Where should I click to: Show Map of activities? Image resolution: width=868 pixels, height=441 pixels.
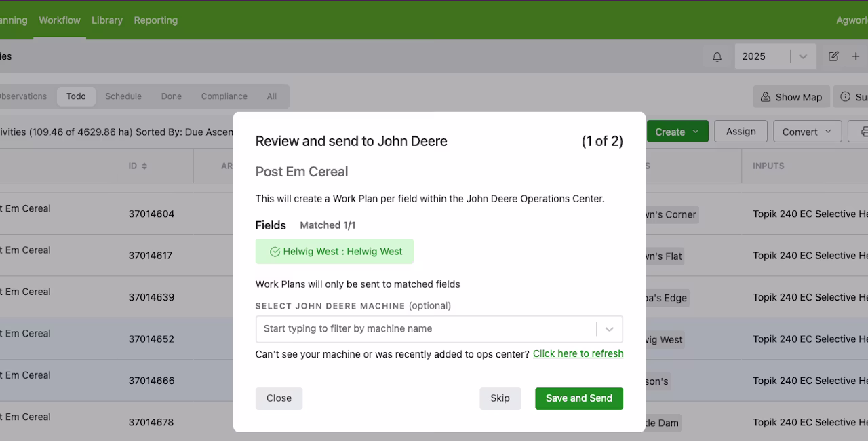790,97
